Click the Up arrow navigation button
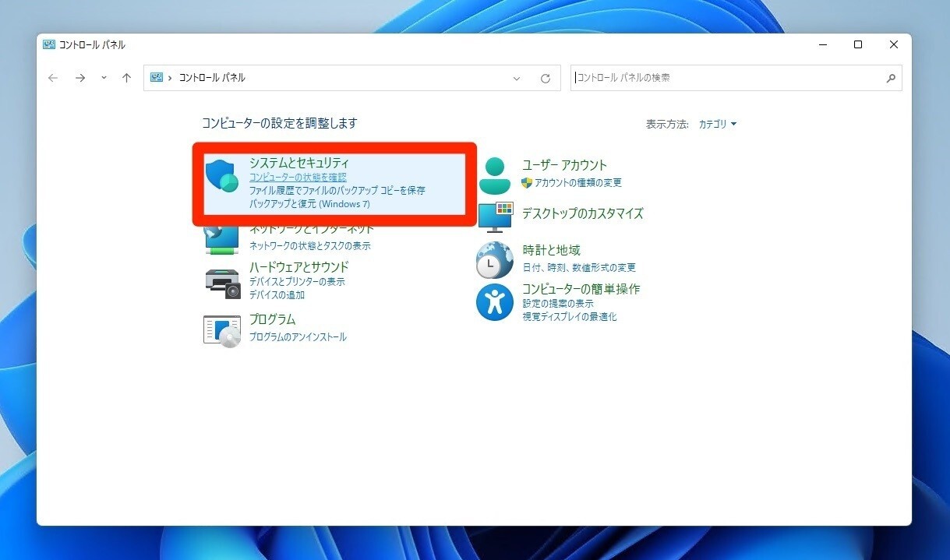This screenshot has width=950, height=560. [x=126, y=78]
